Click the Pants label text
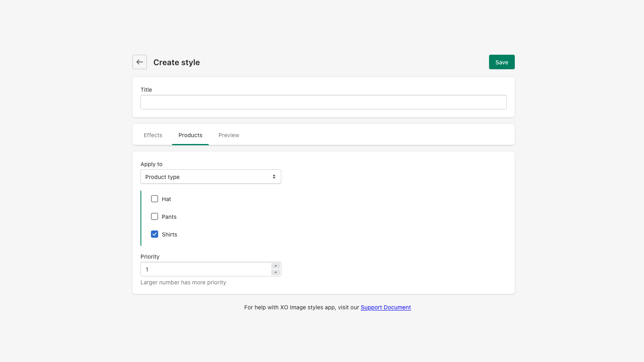Image resolution: width=644 pixels, height=362 pixels. 169,217
